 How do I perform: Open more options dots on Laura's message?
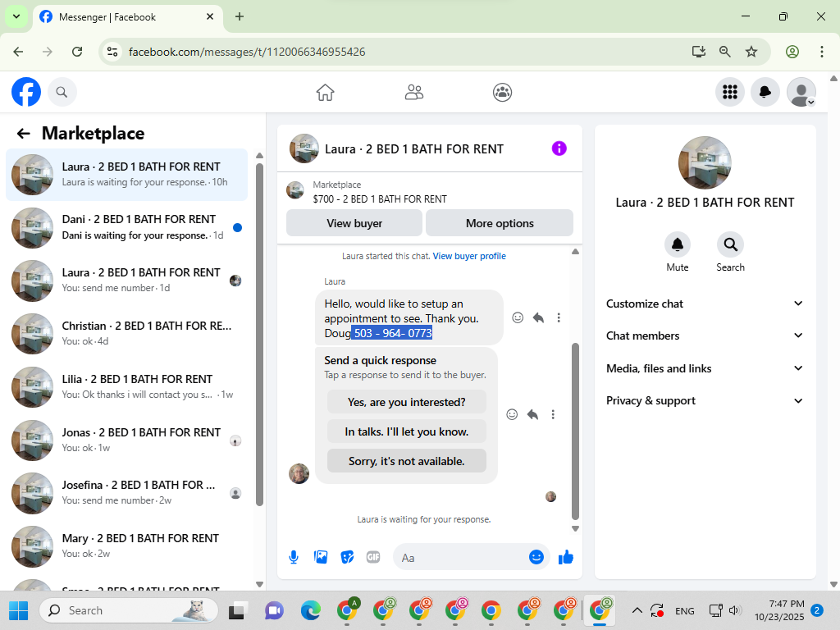559,317
